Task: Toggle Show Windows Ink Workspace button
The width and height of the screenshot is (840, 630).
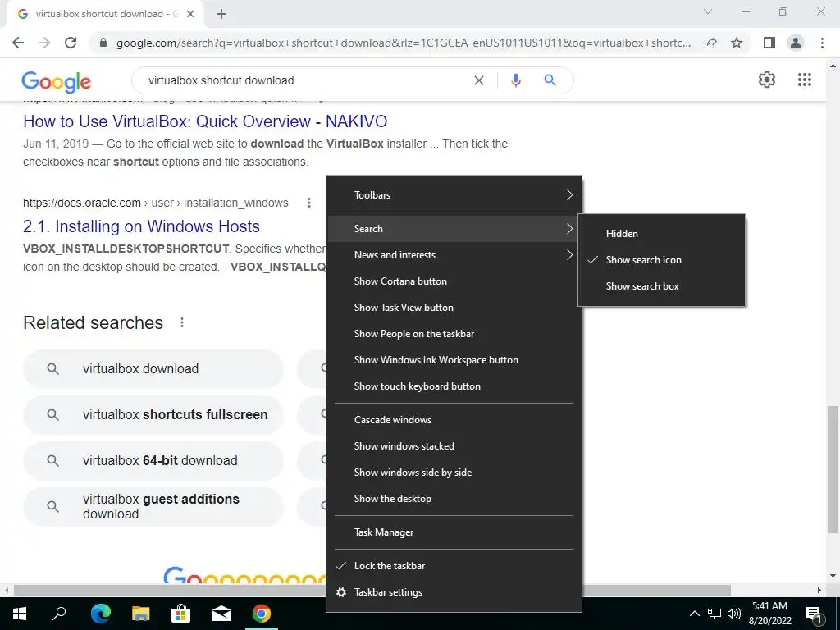Action: click(x=454, y=360)
